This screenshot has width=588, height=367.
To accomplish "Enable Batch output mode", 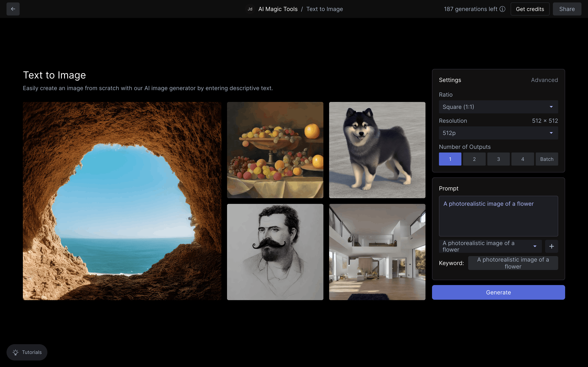I will click(546, 159).
